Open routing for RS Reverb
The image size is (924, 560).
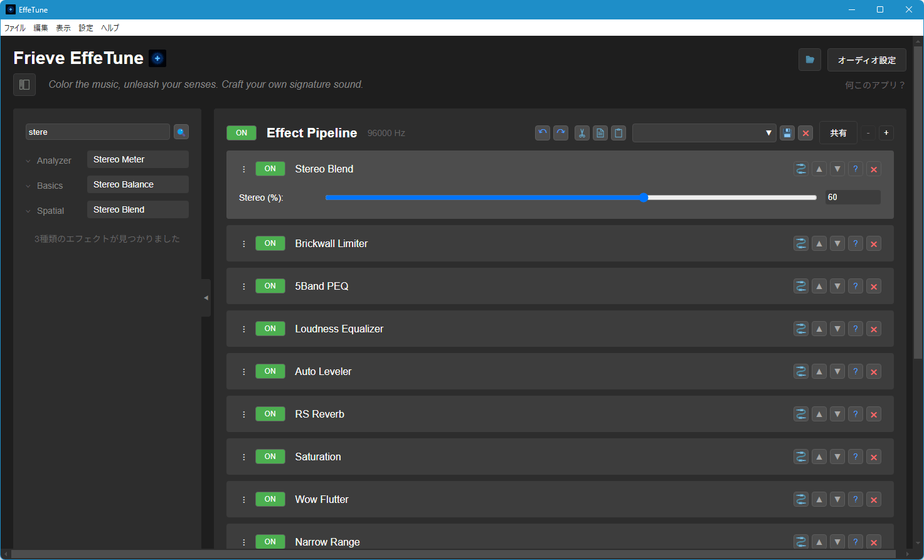pyautogui.click(x=801, y=414)
